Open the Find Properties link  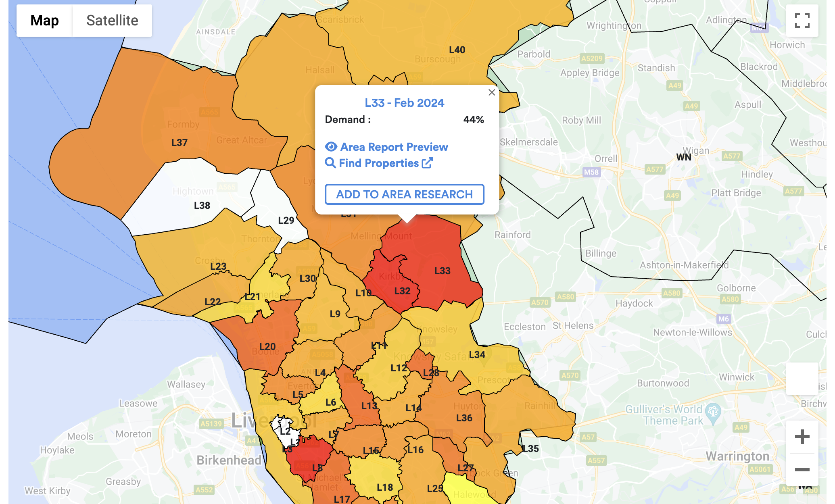[x=378, y=163]
